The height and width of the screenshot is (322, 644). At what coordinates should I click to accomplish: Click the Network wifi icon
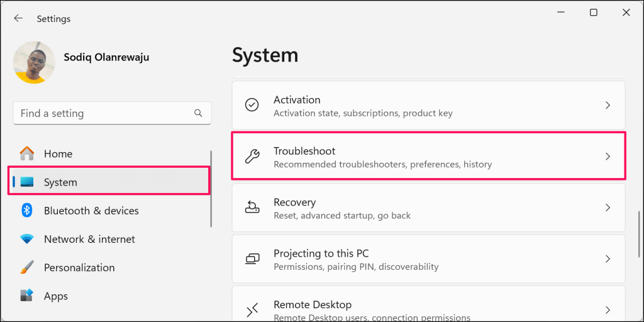27,239
